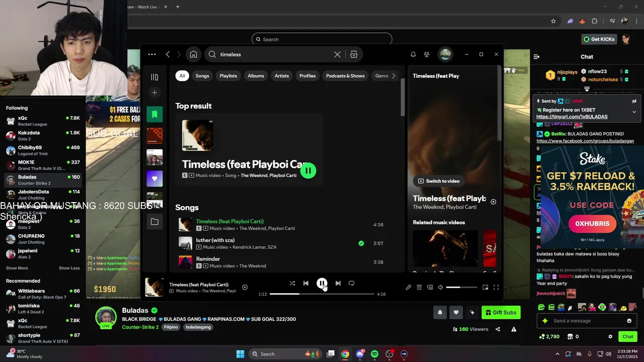Report stream warning icon
Screen dimensions: 644x362
(x=514, y=329)
